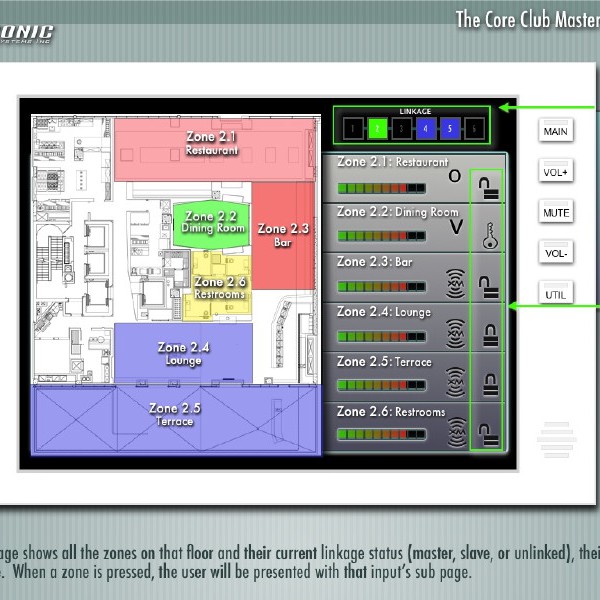Toggle linkage group 1 box
Image resolution: width=600 pixels, height=600 pixels.
pos(352,128)
